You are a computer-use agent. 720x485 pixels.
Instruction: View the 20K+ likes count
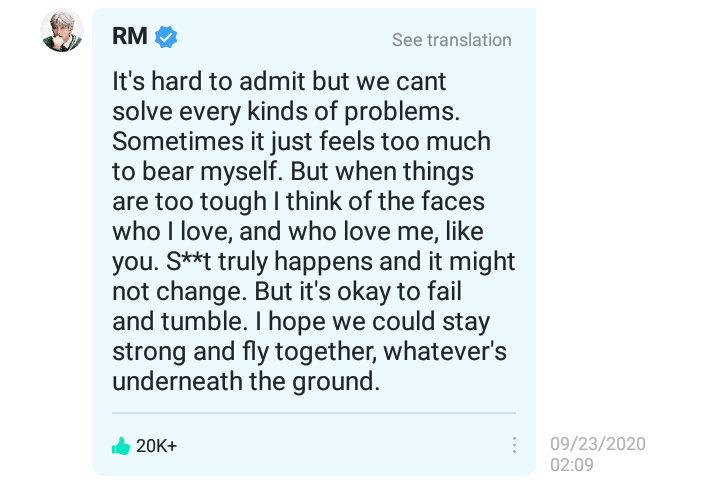[156, 446]
